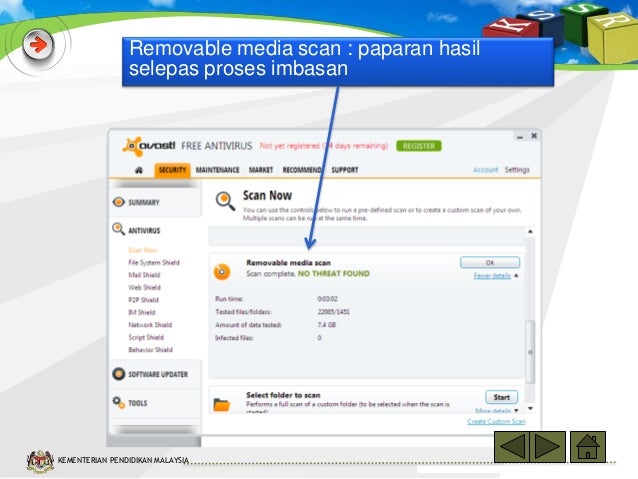Click the Antivirus magnifier icon in the sidebar
638x479 pixels.
(118, 229)
